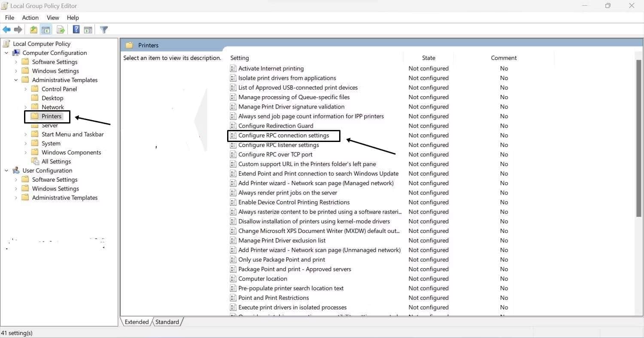Toggle the Show/Hide Console Tree icon

click(x=46, y=30)
